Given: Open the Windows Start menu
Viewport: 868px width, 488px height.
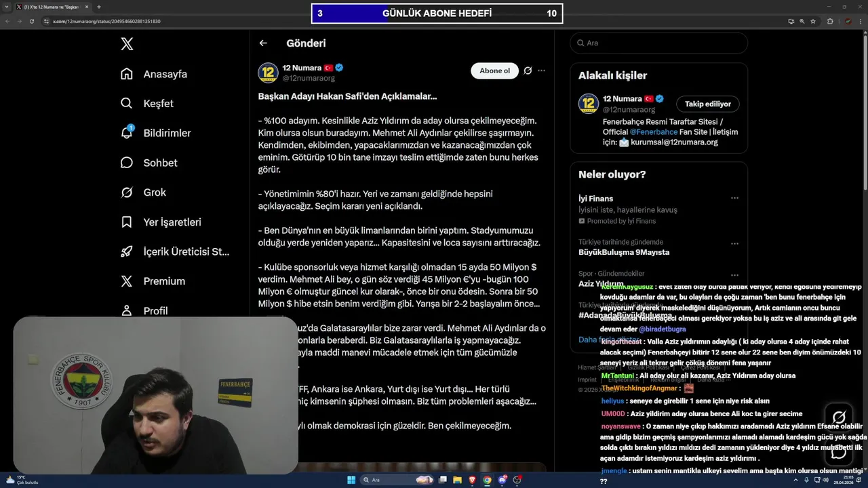Looking at the screenshot, I should [351, 480].
